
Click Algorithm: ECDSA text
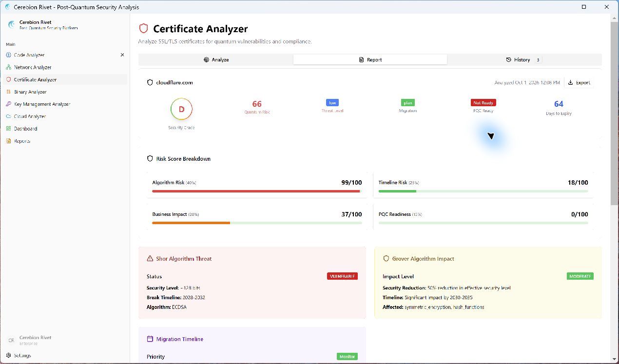166,307
